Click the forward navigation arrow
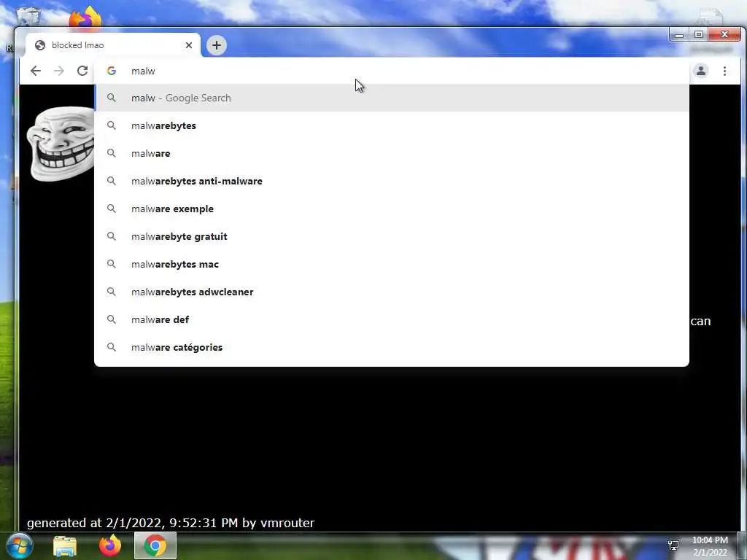The height and width of the screenshot is (560, 747). tap(59, 71)
